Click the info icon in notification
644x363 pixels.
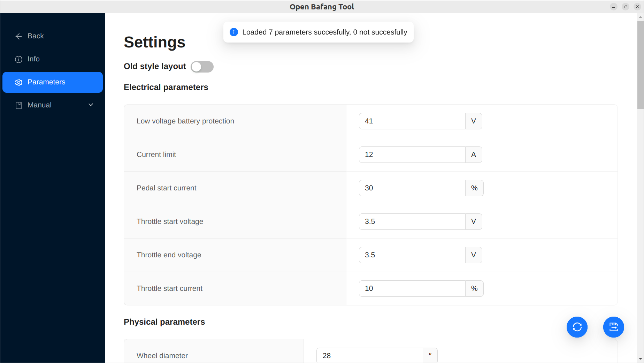tap(234, 32)
